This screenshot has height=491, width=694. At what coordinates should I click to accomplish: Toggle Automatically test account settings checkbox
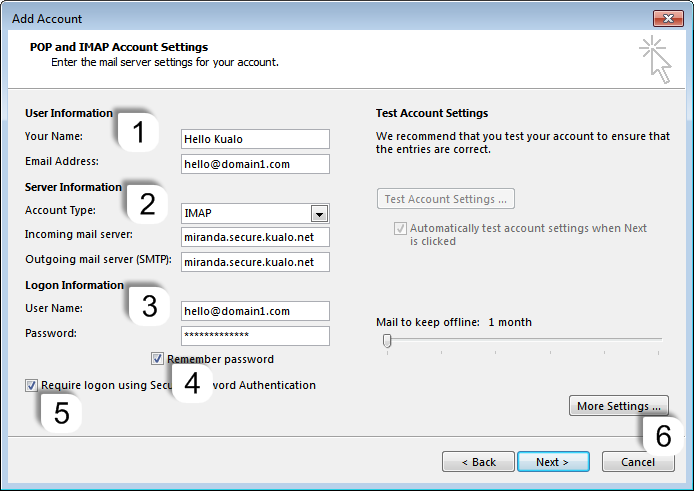click(x=400, y=228)
